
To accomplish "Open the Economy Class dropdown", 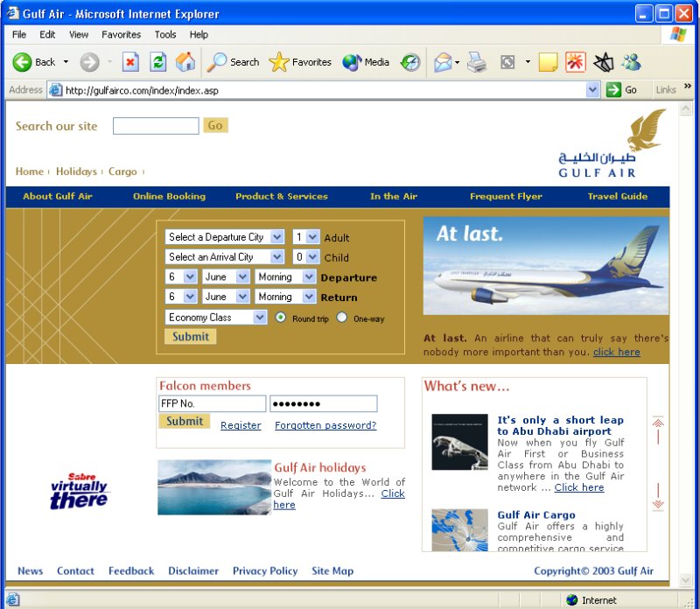I will coord(215,317).
